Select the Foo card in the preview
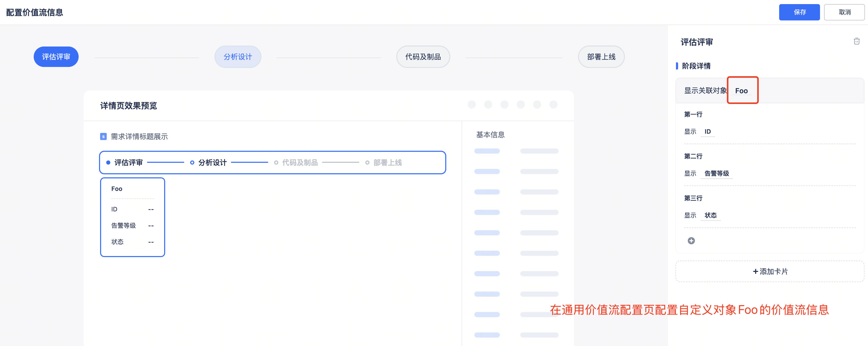 click(x=132, y=217)
